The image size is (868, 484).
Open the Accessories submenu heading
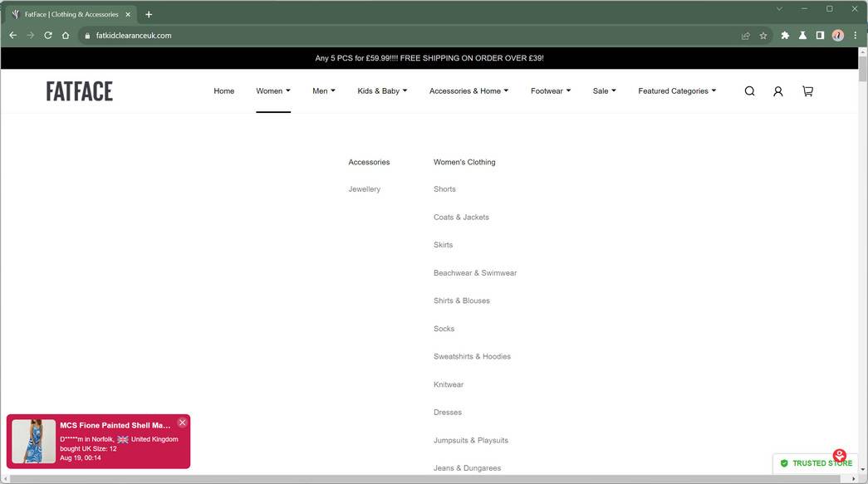370,162
